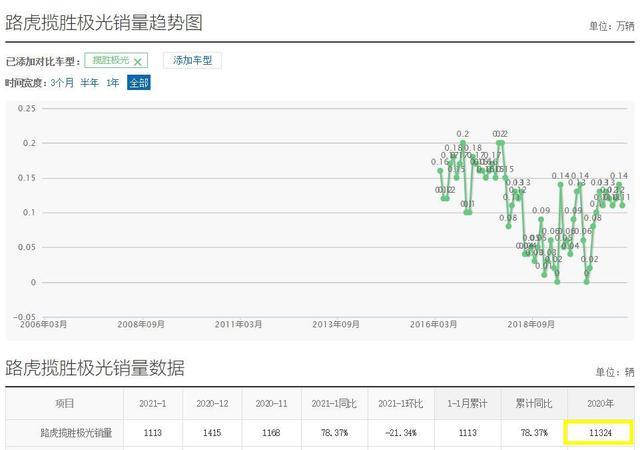The image size is (640, 450).
Task: Click the 2006年03月 axis label
Action: click(43, 324)
